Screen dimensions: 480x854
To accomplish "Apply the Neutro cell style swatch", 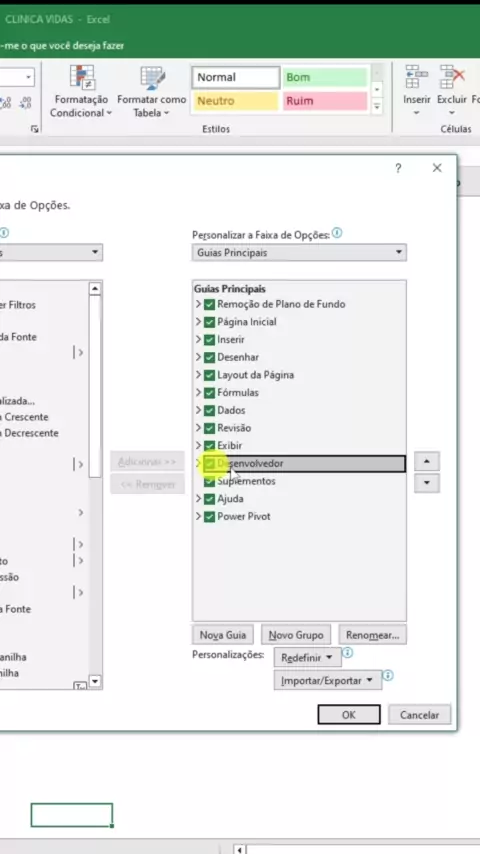I will [235, 101].
